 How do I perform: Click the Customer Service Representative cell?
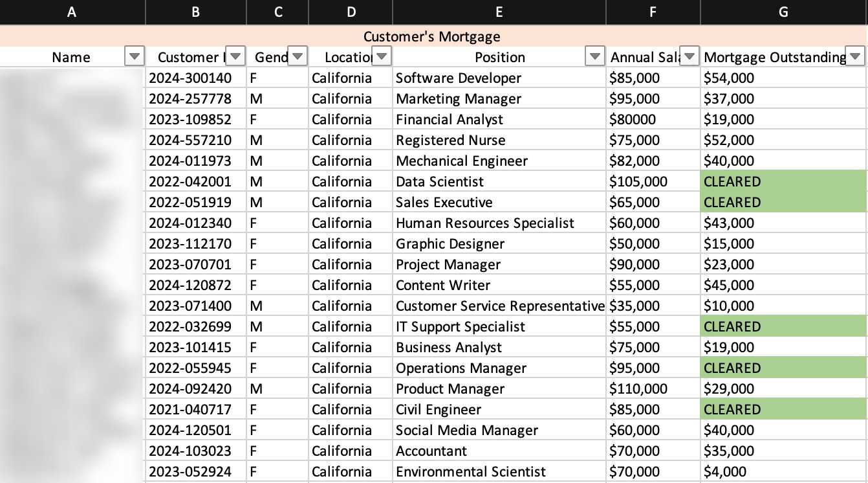[499, 306]
